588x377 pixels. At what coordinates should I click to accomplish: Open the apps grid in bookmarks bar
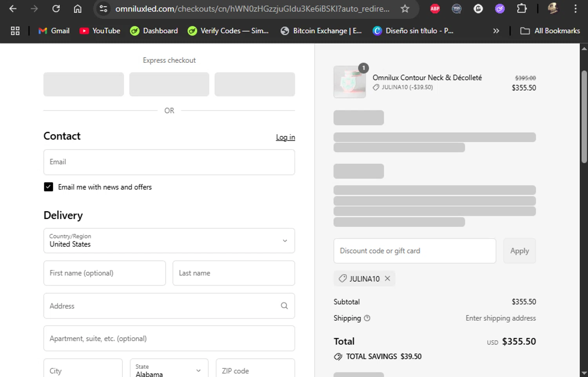pyautogui.click(x=15, y=31)
